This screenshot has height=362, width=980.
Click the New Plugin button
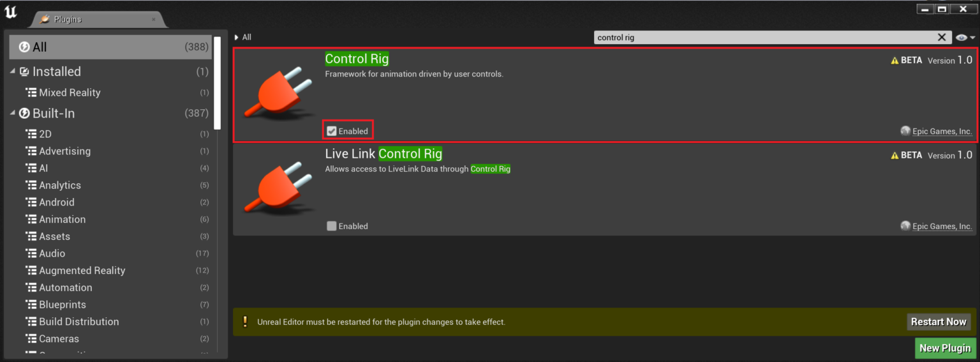[x=945, y=348]
